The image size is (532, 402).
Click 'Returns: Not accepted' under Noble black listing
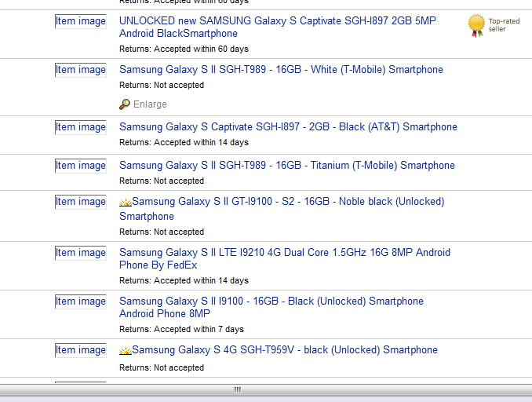[162, 232]
